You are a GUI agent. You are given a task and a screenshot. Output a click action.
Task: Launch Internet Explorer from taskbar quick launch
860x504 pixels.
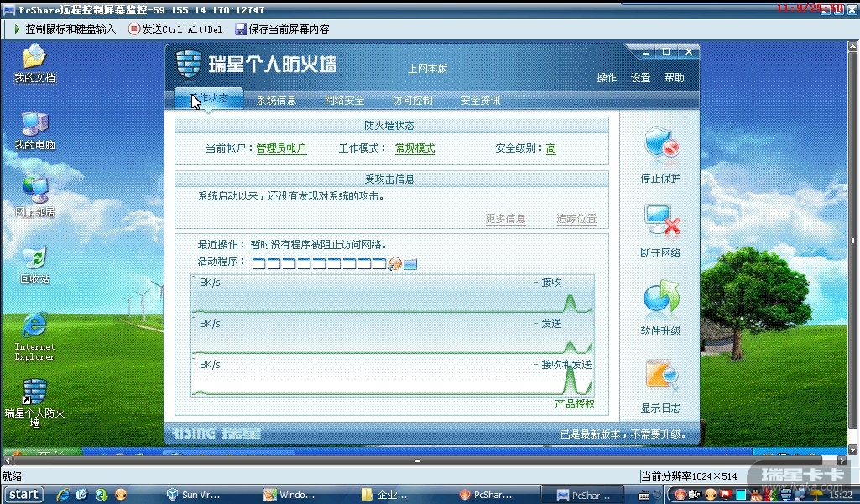click(x=63, y=495)
